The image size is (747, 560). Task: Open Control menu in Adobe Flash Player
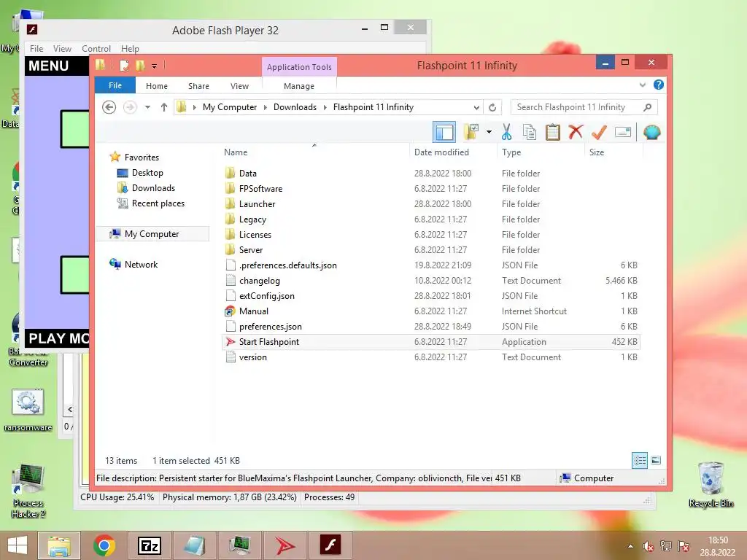click(x=96, y=49)
